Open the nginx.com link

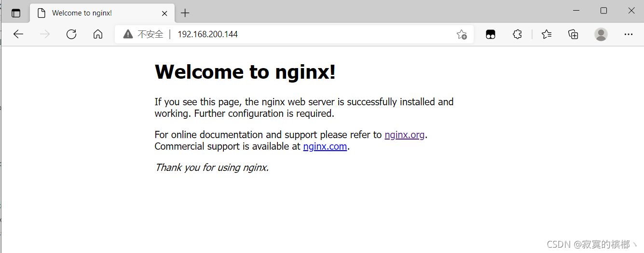coord(325,146)
